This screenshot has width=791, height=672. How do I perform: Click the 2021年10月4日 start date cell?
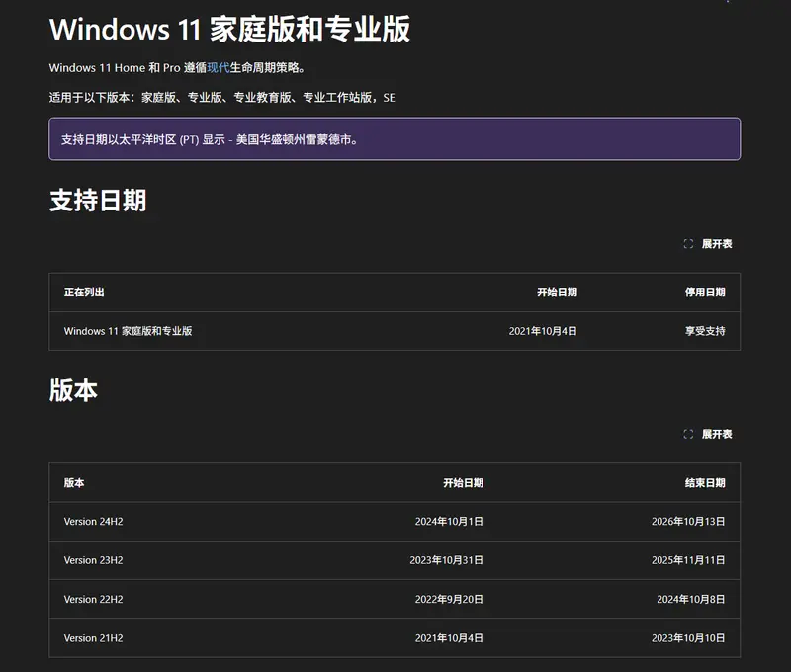(542, 331)
